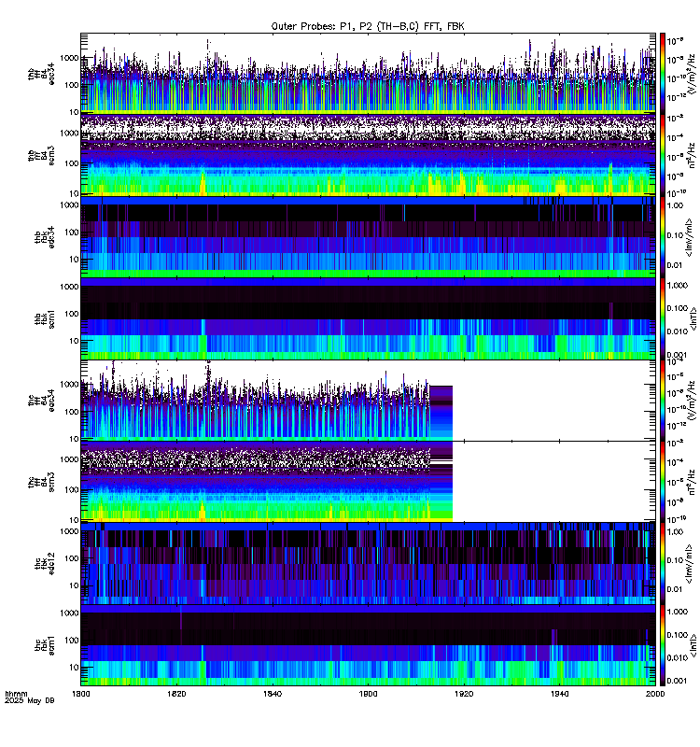700x747 pixels.
Task: Click the "1920" time axis label
Action: (x=464, y=694)
